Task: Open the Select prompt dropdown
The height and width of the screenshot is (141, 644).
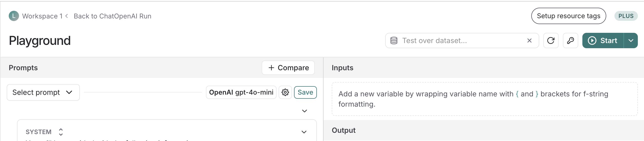Action: coord(43,92)
